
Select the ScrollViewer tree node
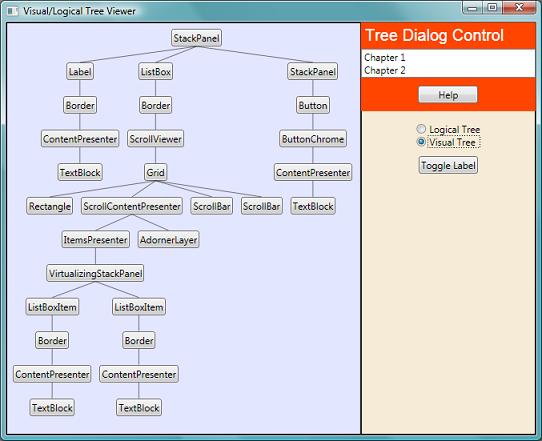(155, 139)
